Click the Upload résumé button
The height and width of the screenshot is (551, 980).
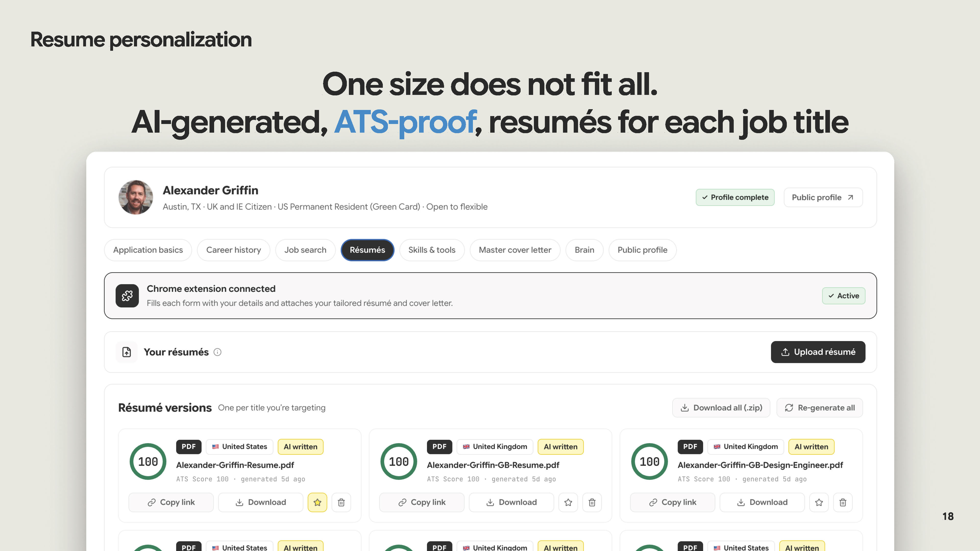point(818,352)
